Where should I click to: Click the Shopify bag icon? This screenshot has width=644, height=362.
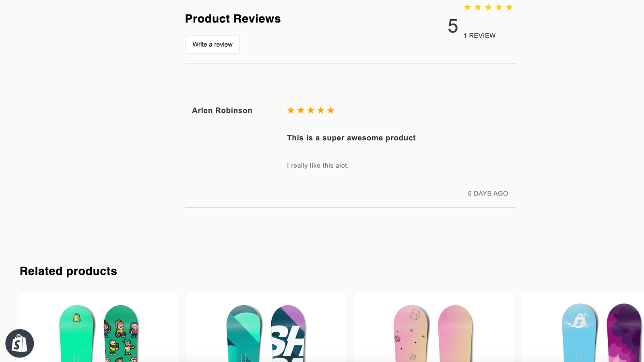[x=19, y=343]
